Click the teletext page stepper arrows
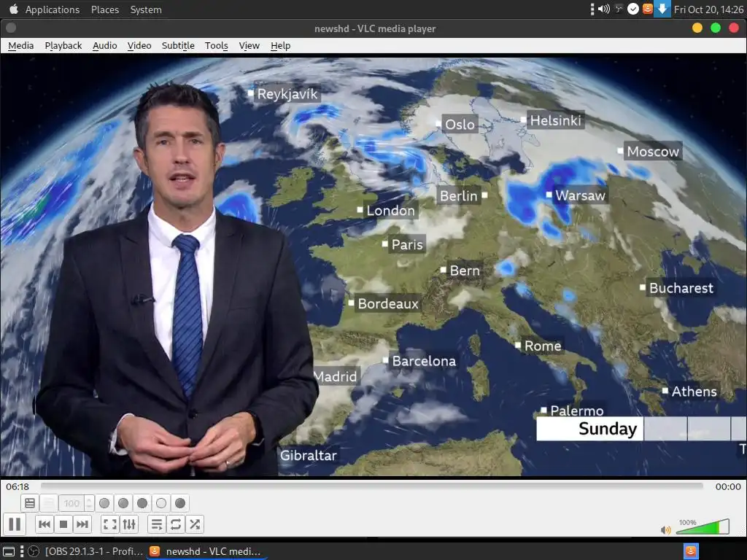This screenshot has width=747, height=560. pyautogui.click(x=89, y=503)
